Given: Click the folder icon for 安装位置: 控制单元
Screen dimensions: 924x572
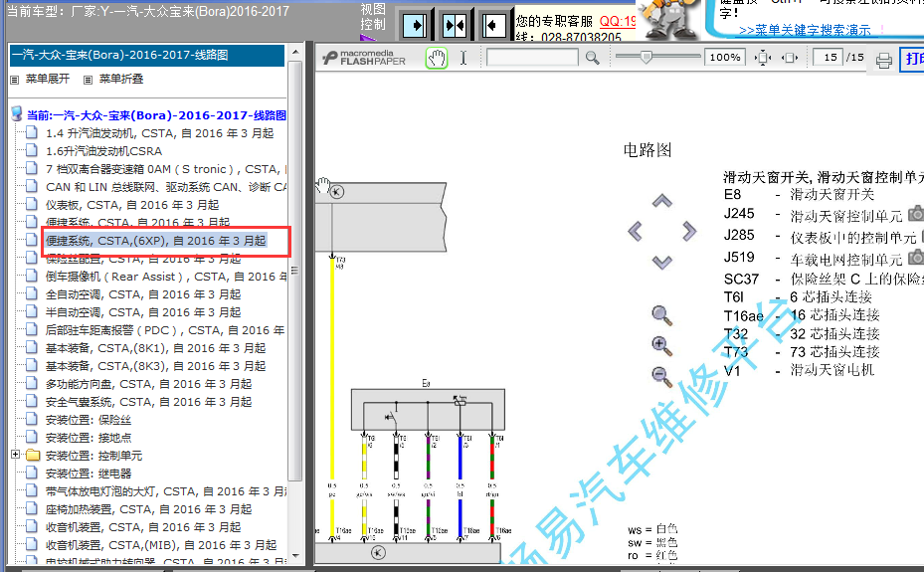Looking at the screenshot, I should pyautogui.click(x=33, y=456).
